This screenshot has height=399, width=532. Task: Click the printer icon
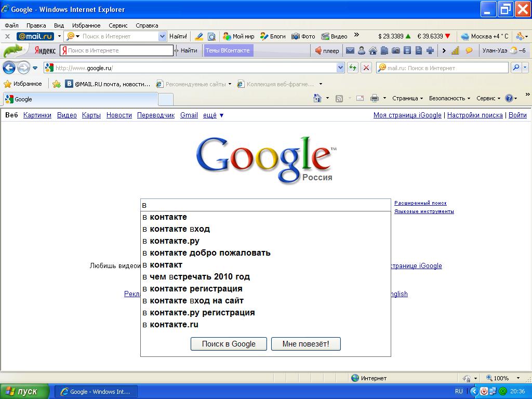point(374,98)
